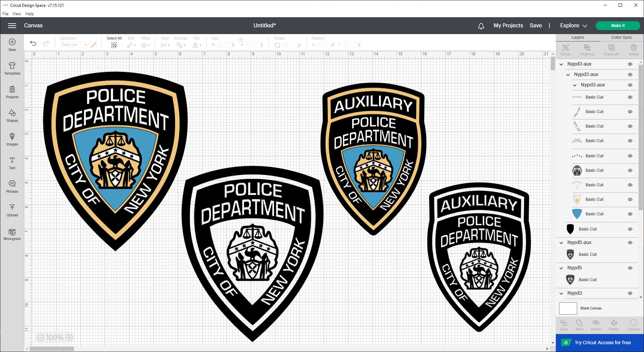This screenshot has width=644, height=352.
Task: Toggle visibility of Nypd5-aux layer group
Action: [x=630, y=243]
